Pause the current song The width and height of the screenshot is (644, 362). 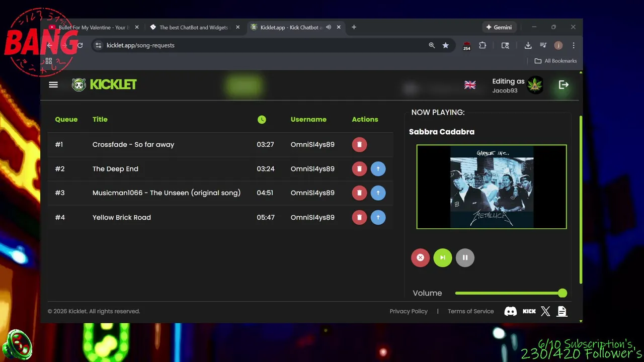(465, 258)
